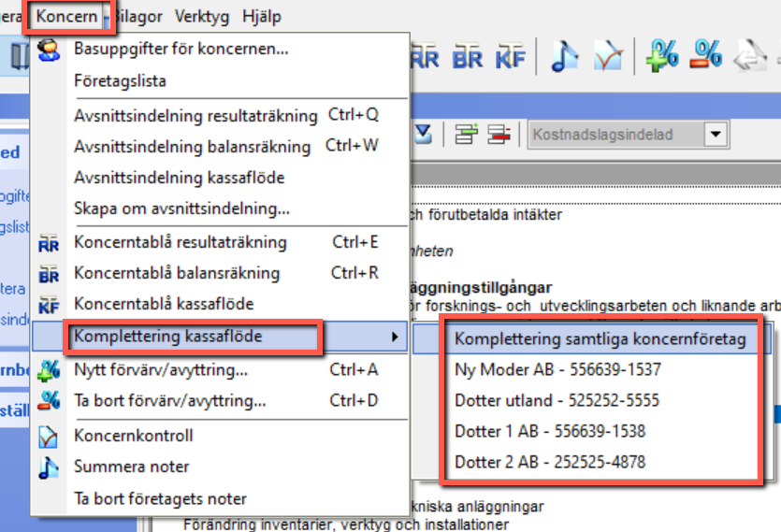This screenshot has height=532, width=781.
Task: Run Koncernkontroll from menu
Action: [x=219, y=436]
